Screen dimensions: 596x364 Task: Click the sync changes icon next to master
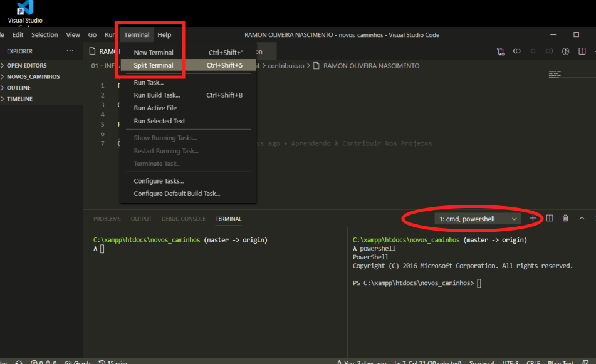[19, 361]
